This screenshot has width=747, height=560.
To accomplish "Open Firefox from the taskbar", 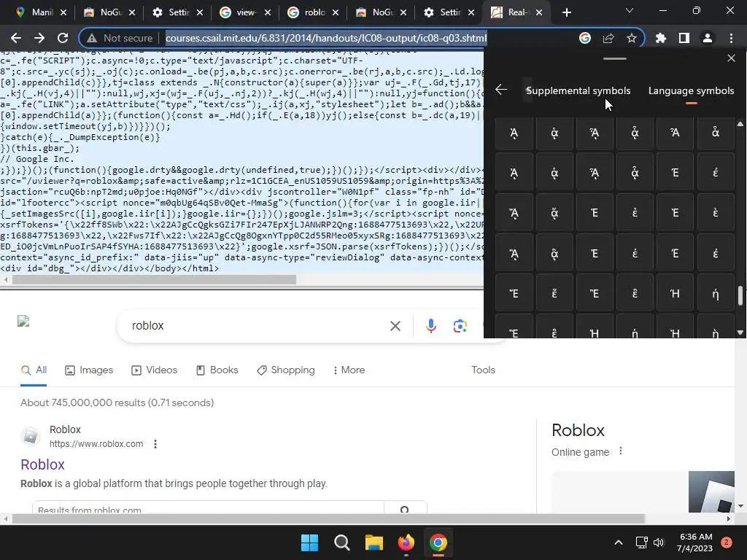I will click(406, 542).
